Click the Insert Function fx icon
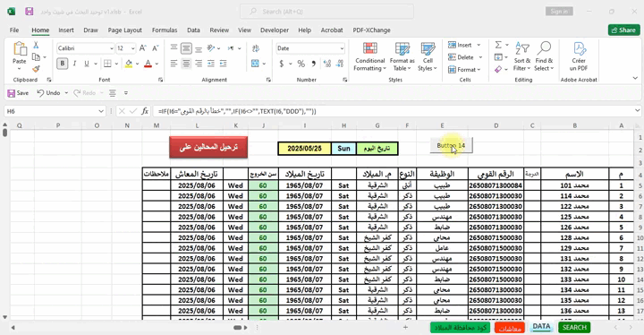The width and height of the screenshot is (644, 335). [145, 111]
